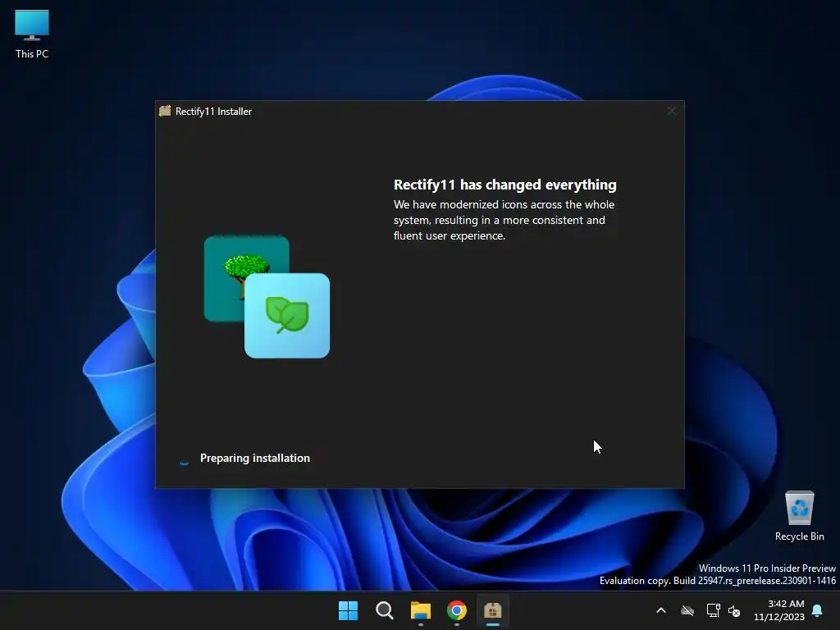Image resolution: width=840 pixels, height=630 pixels.
Task: Open network status tray icon
Action: pyautogui.click(x=713, y=610)
